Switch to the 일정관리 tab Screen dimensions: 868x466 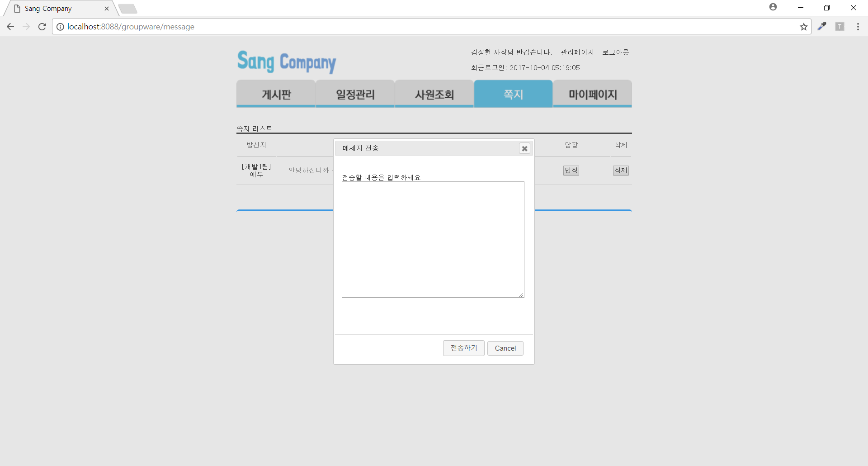tap(355, 94)
